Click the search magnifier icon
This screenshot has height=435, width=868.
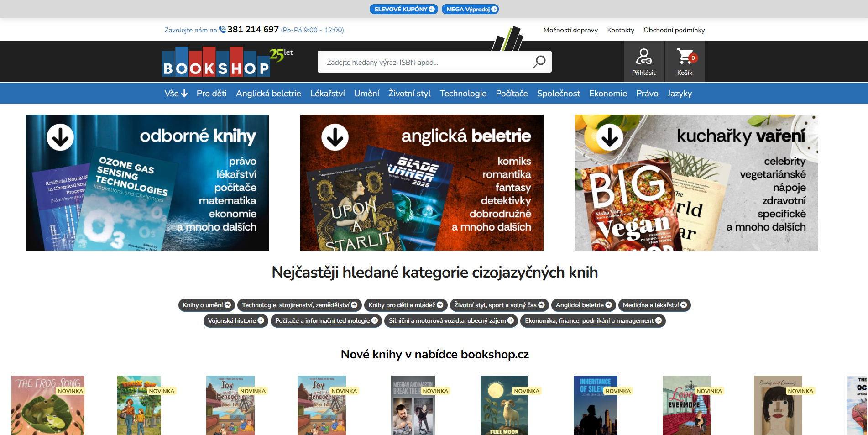[x=539, y=61]
